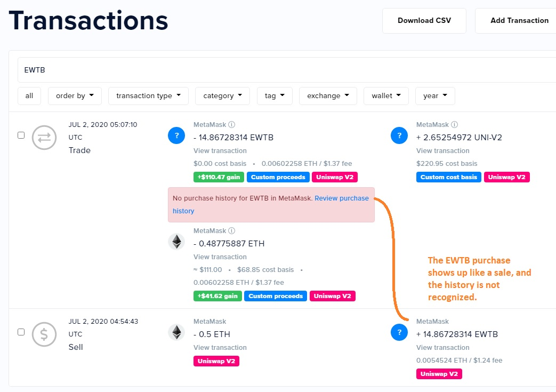Click the Sell dollar sign icon
The width and height of the screenshot is (556, 392).
click(44, 334)
